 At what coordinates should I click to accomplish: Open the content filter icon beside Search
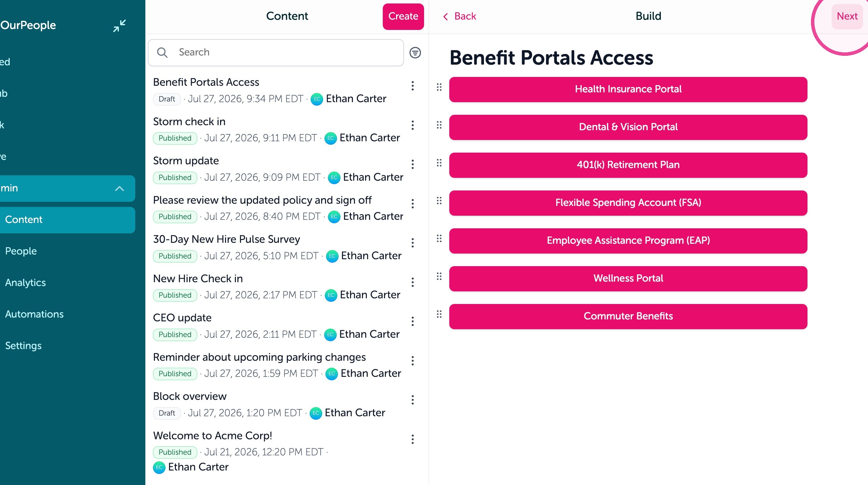(x=415, y=53)
